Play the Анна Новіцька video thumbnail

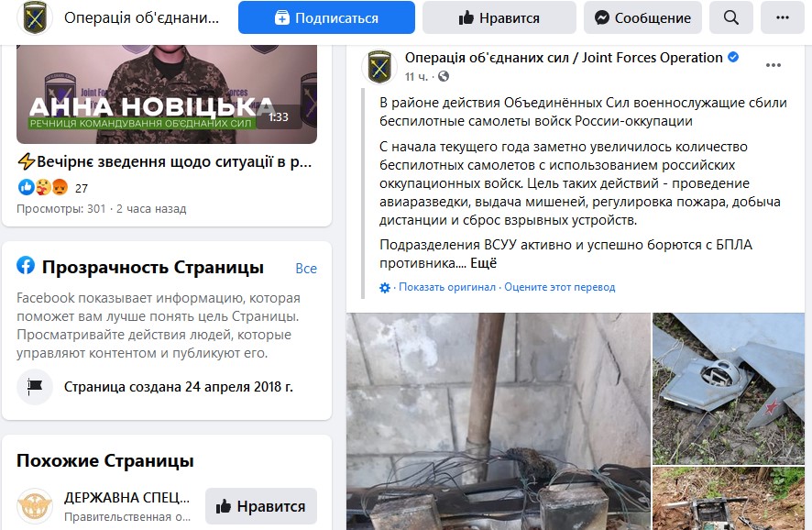coord(167,94)
